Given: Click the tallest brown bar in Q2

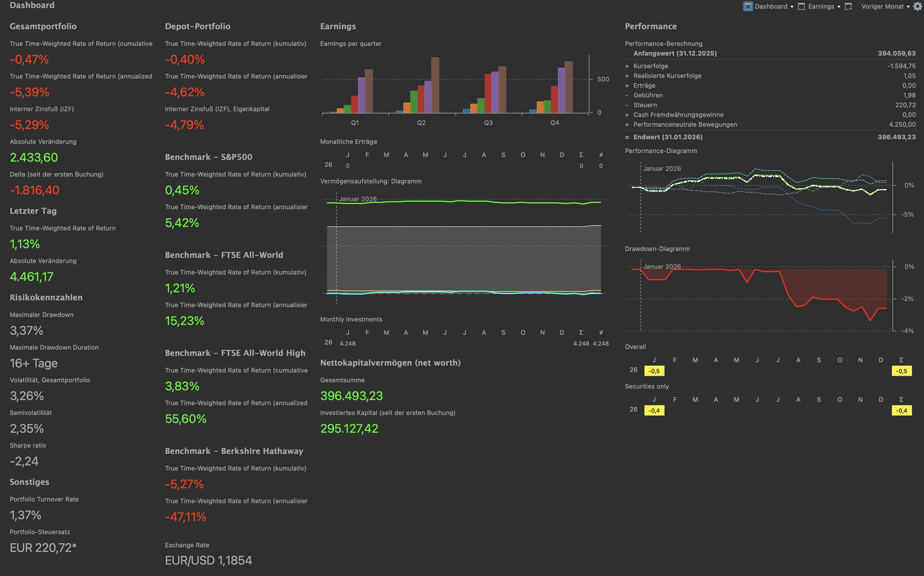Looking at the screenshot, I should (x=435, y=85).
